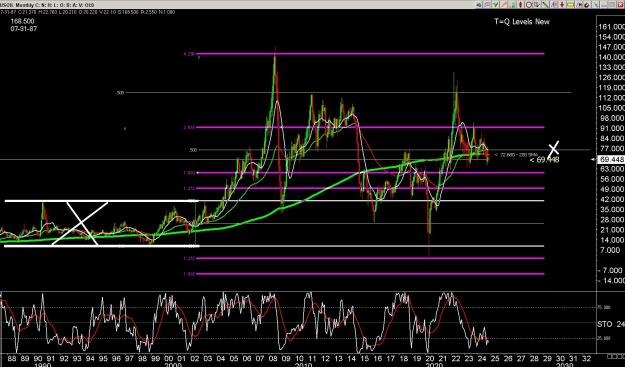Click the 88 year label on time axis
Screen dimensions: 625x367
(12, 359)
